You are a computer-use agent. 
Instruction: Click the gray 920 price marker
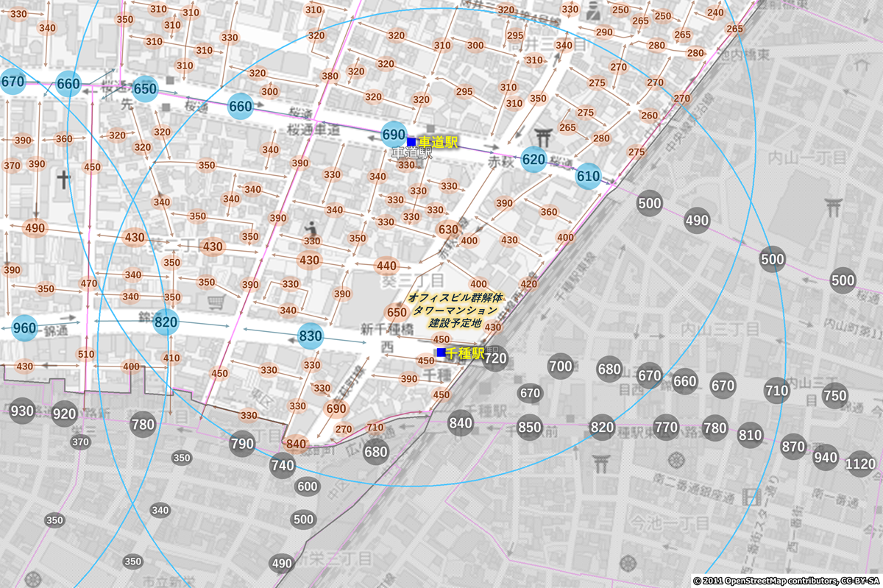pyautogui.click(x=65, y=414)
